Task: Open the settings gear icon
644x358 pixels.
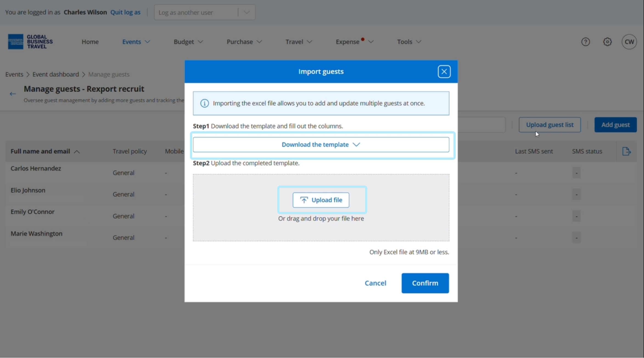Action: tap(607, 42)
